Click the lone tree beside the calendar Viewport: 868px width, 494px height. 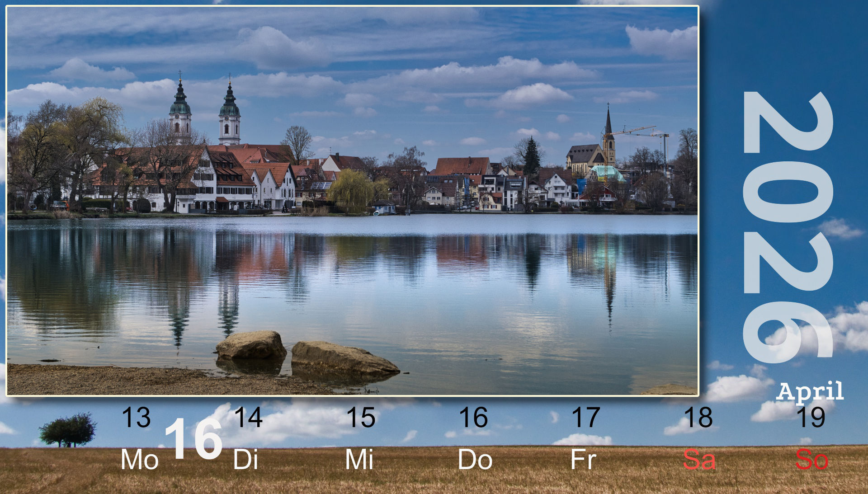68,430
